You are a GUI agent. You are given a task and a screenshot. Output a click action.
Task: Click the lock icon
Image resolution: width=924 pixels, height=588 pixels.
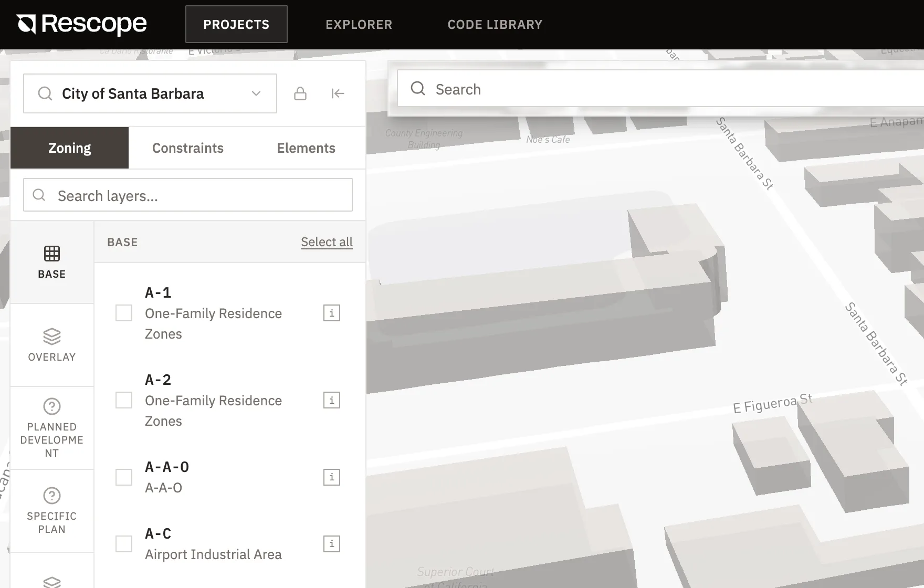click(x=300, y=93)
